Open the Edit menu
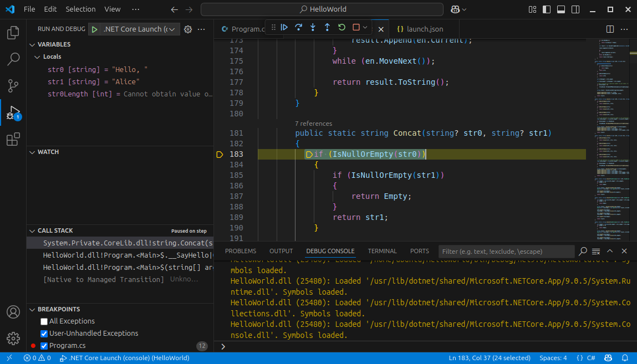This screenshot has height=364, width=637. (50, 9)
